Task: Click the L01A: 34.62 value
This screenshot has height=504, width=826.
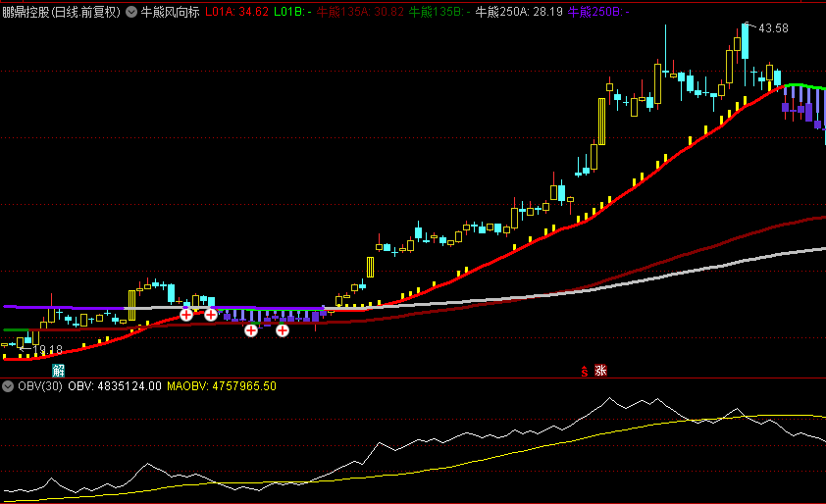Action: coord(236,12)
